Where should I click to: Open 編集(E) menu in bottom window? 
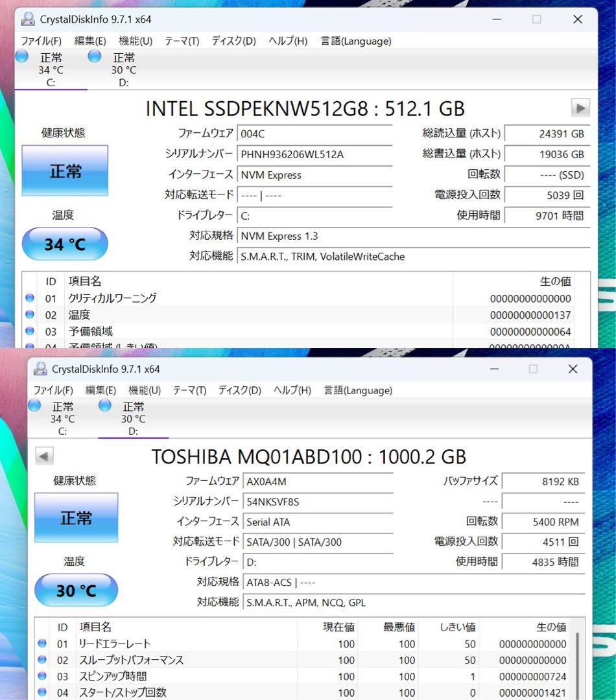point(101,390)
